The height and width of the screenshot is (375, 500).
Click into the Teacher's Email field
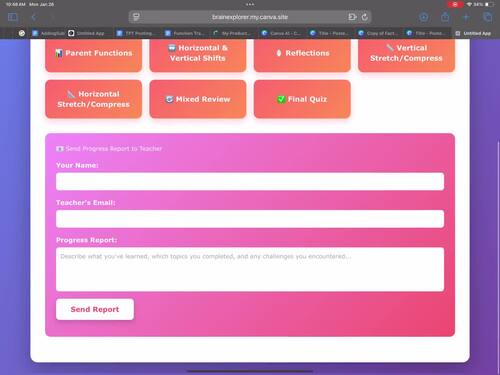tap(250, 219)
